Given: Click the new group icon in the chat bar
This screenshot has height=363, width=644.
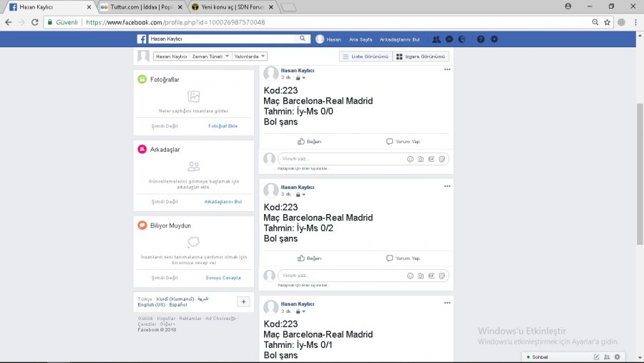Looking at the screenshot, I should pyautogui.click(x=607, y=357).
